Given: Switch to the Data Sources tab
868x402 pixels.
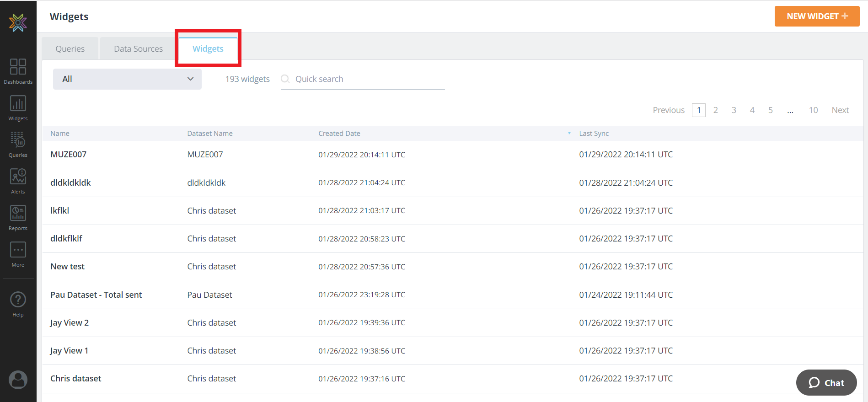Looking at the screenshot, I should tap(138, 49).
